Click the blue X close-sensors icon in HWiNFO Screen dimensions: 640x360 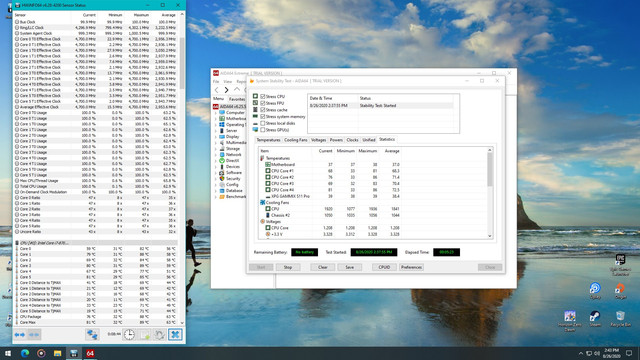(x=175, y=335)
